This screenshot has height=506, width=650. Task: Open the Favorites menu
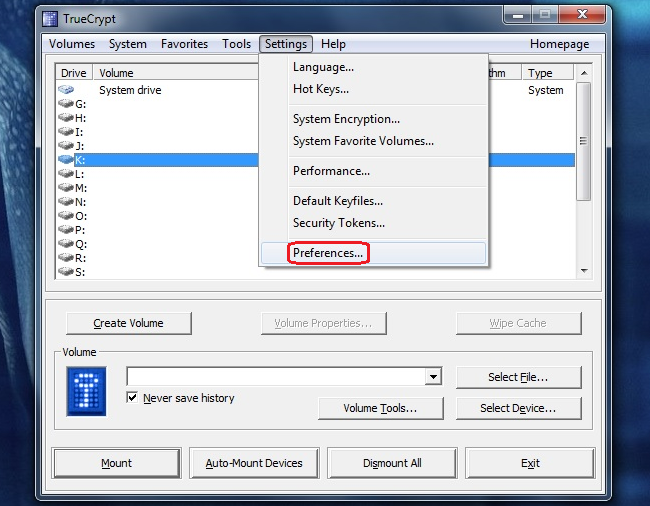point(184,44)
